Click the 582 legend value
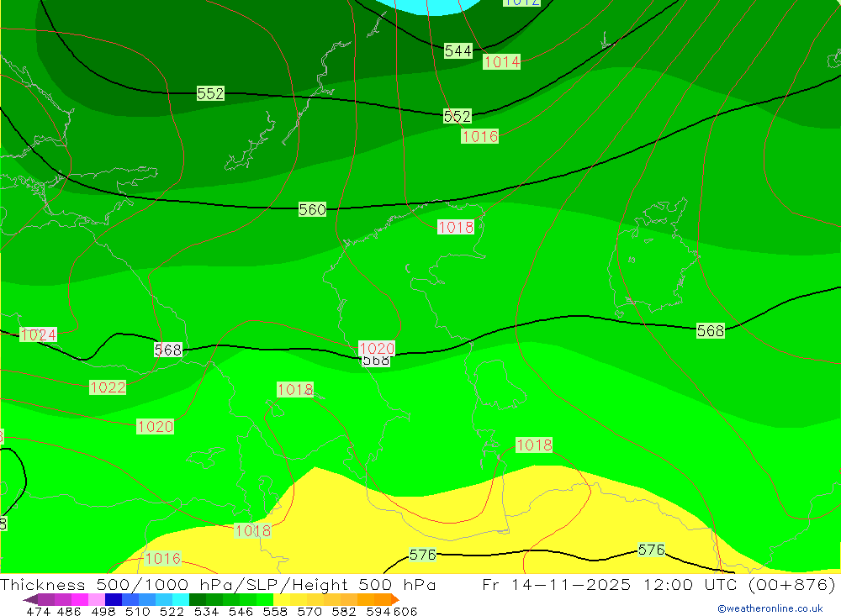This screenshot has width=841, height=616. coord(343,611)
